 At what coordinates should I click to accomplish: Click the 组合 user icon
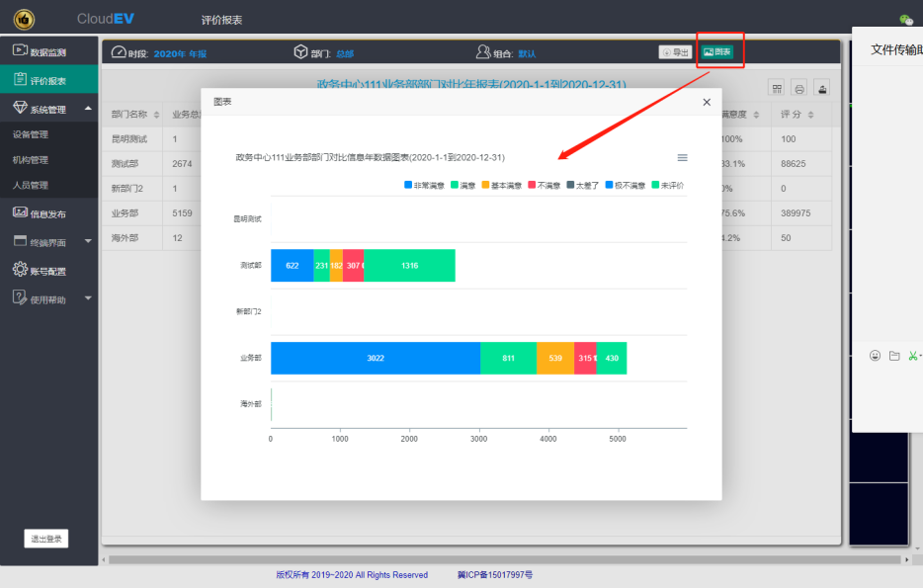pyautogui.click(x=482, y=51)
